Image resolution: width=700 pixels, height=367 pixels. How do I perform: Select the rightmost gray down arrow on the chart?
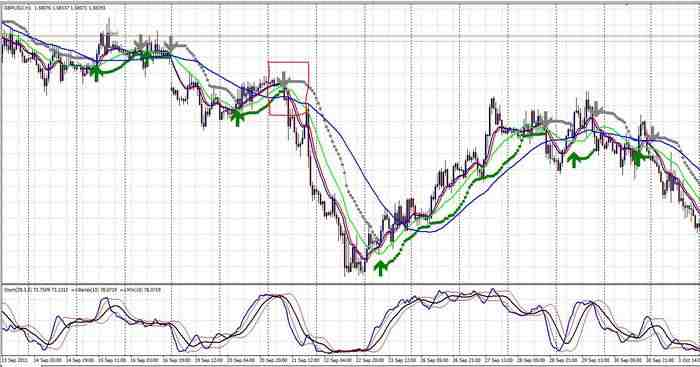pyautogui.click(x=653, y=133)
